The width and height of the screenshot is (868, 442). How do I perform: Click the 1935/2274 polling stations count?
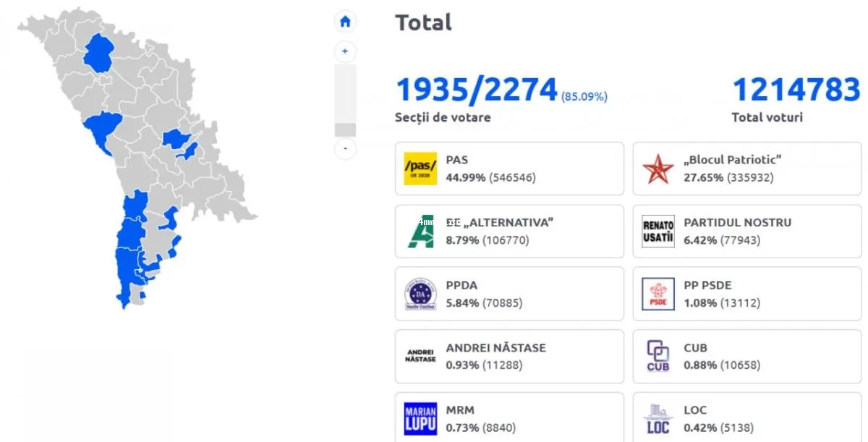[476, 90]
